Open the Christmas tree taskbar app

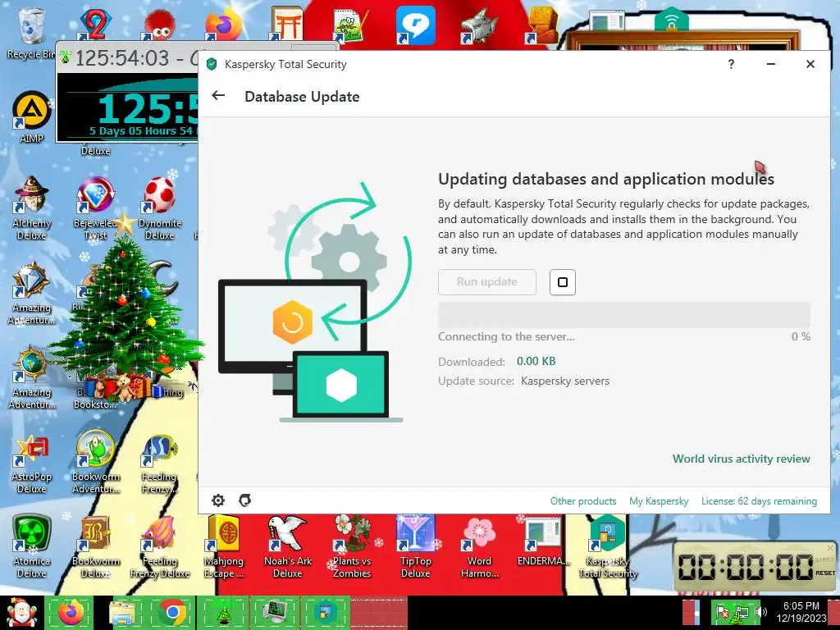point(223,613)
